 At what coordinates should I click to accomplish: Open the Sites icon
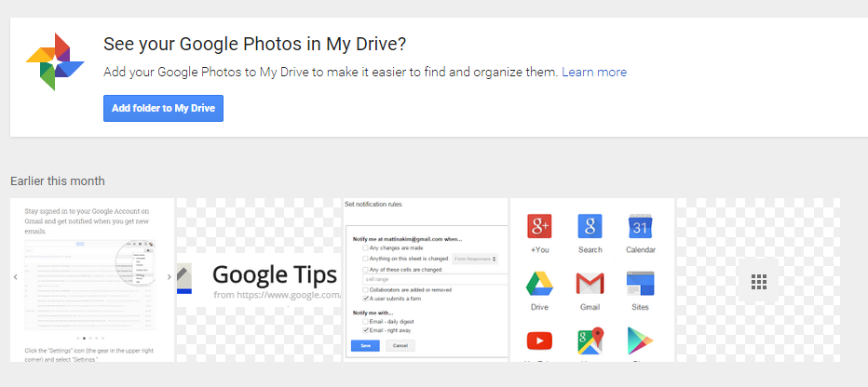pyautogui.click(x=641, y=284)
